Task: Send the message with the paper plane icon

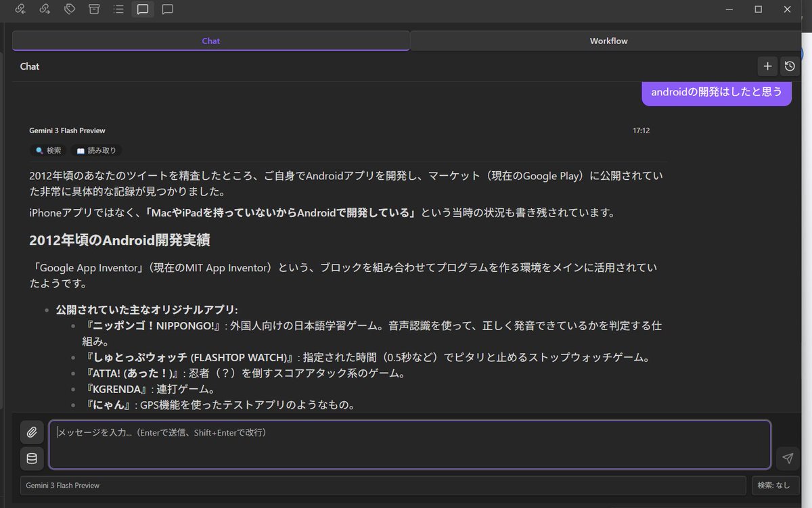Action: tap(787, 459)
